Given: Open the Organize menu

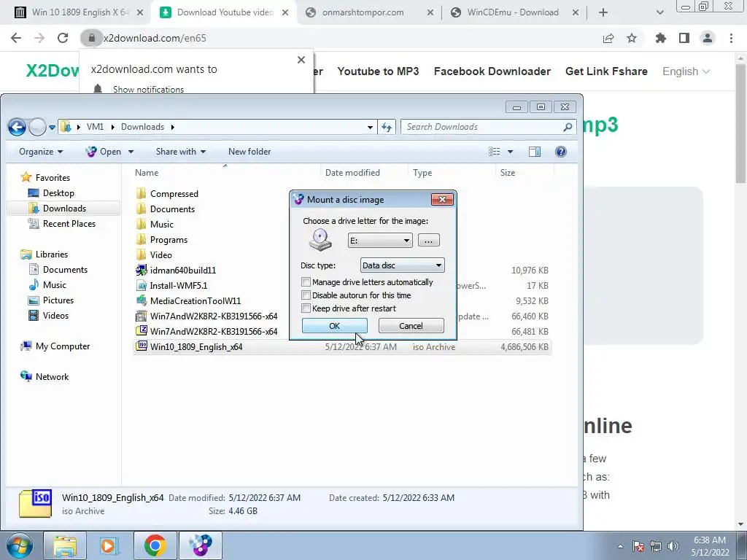Looking at the screenshot, I should coord(41,152).
